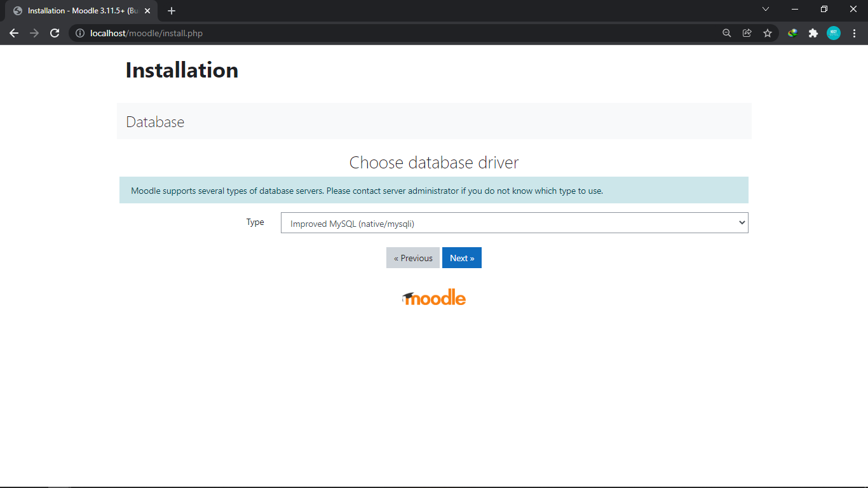The image size is (868, 488).
Task: Click Choose database driver heading
Action: pos(434,163)
